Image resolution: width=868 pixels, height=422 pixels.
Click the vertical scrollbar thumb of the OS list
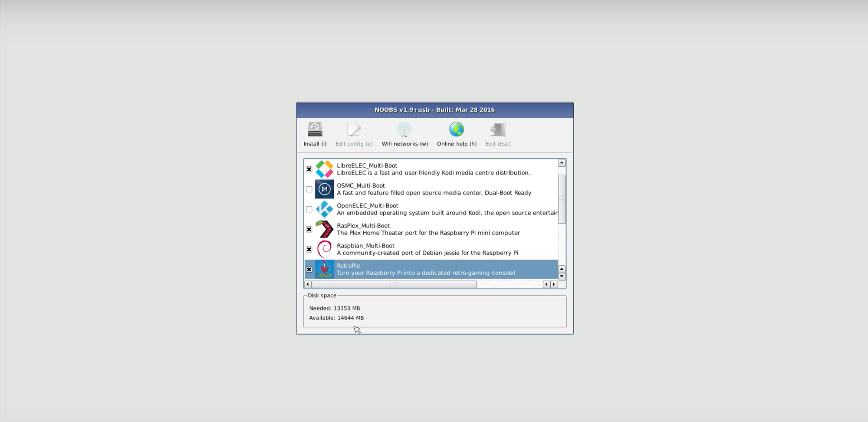[562, 199]
